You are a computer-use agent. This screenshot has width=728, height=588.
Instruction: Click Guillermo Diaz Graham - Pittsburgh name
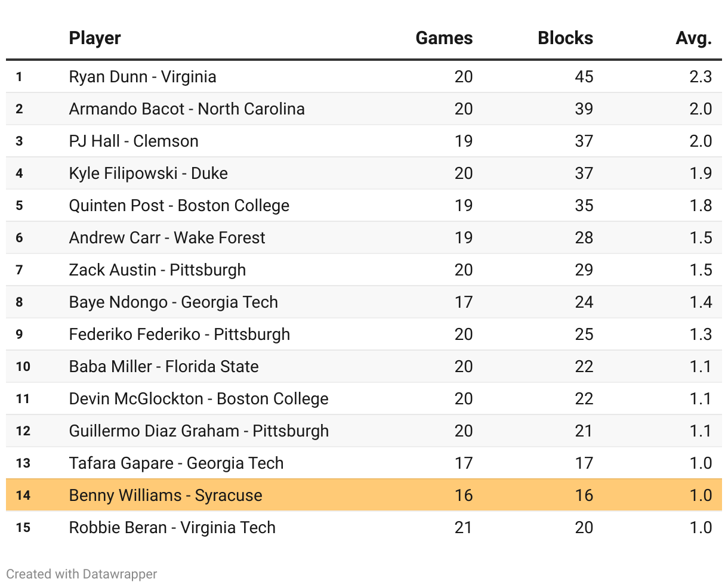[199, 431]
